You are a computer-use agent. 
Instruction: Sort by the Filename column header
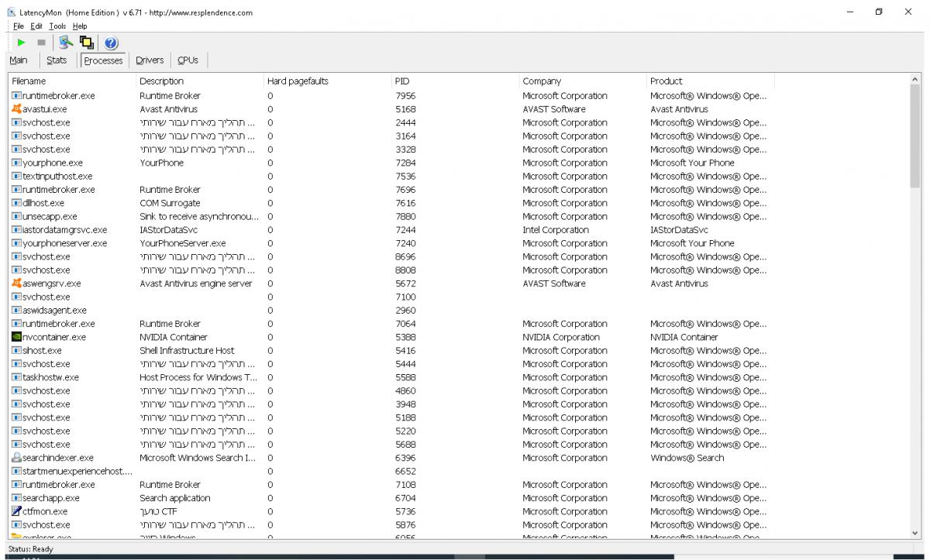coord(72,81)
